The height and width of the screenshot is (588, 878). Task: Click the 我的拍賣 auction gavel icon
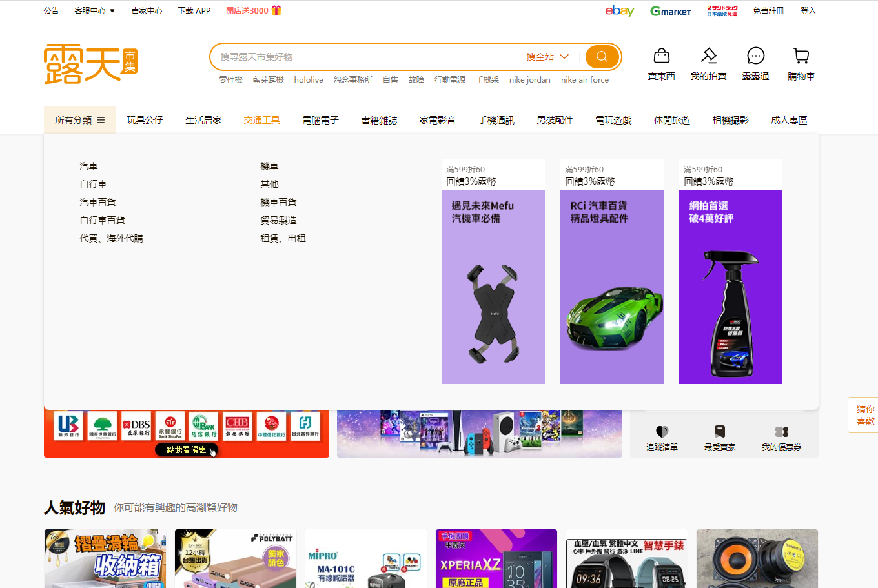[x=708, y=56]
